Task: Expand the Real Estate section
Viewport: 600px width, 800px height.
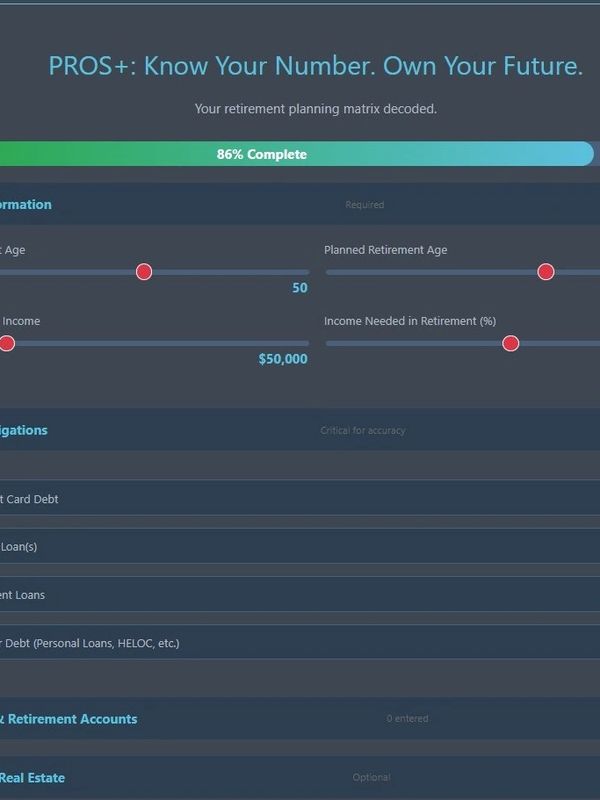Action: [33, 778]
